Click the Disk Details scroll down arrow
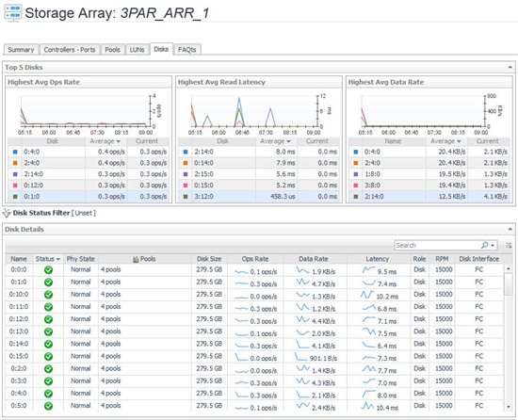The image size is (518, 420). click(509, 407)
